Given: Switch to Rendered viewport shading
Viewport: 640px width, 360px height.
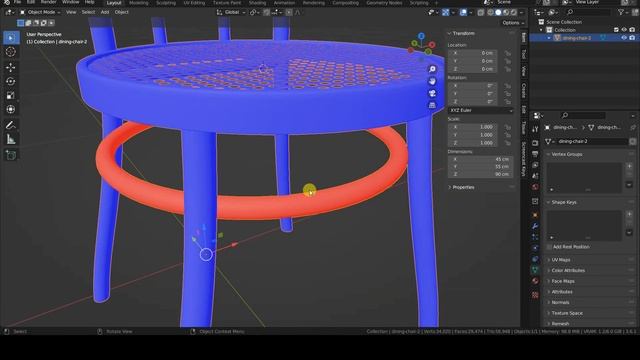Looking at the screenshot, I should tap(513, 13).
